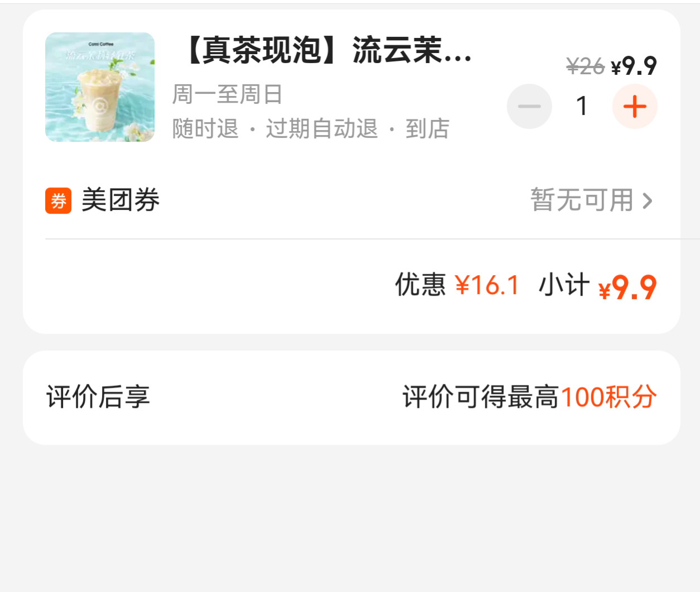
Task: Select the 美团券 row label
Action: (x=120, y=200)
